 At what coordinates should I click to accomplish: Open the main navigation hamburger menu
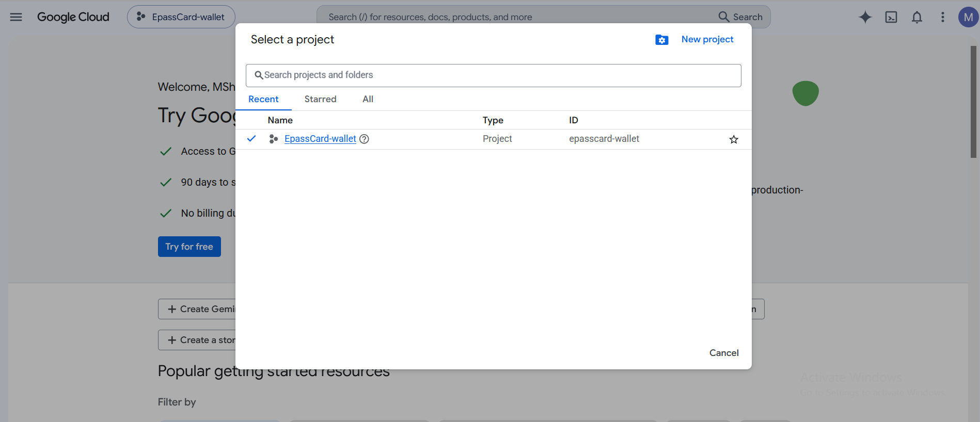tap(16, 17)
